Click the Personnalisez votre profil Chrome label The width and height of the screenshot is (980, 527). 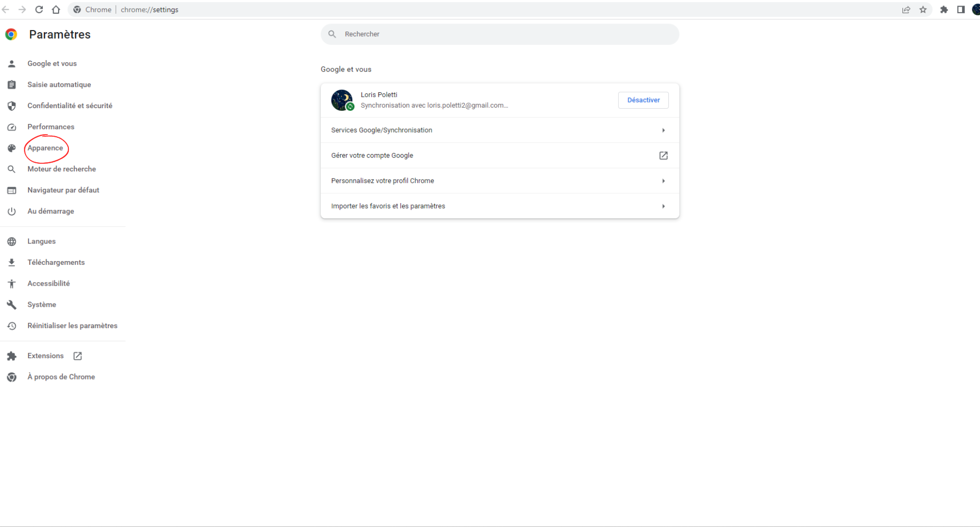coord(383,181)
